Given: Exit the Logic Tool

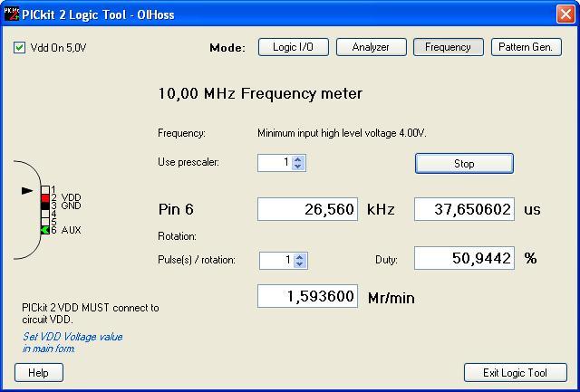Looking at the screenshot, I should pyautogui.click(x=516, y=373).
